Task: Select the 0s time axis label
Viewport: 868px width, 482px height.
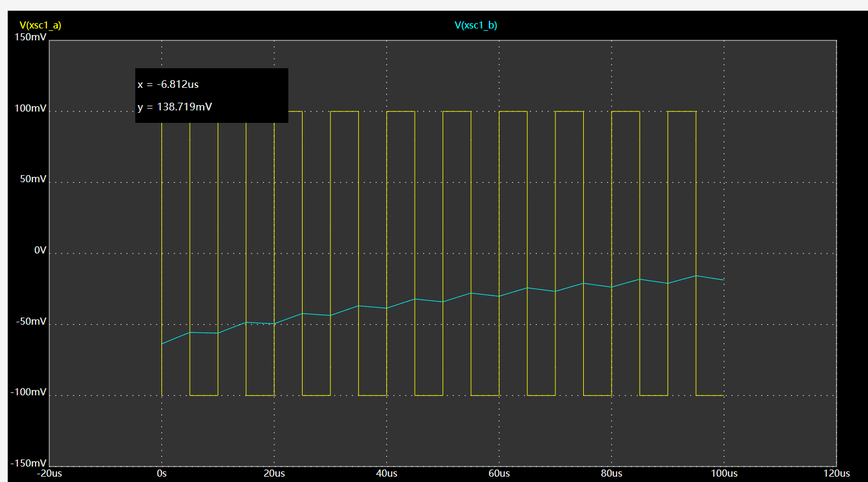Action: click(161, 474)
